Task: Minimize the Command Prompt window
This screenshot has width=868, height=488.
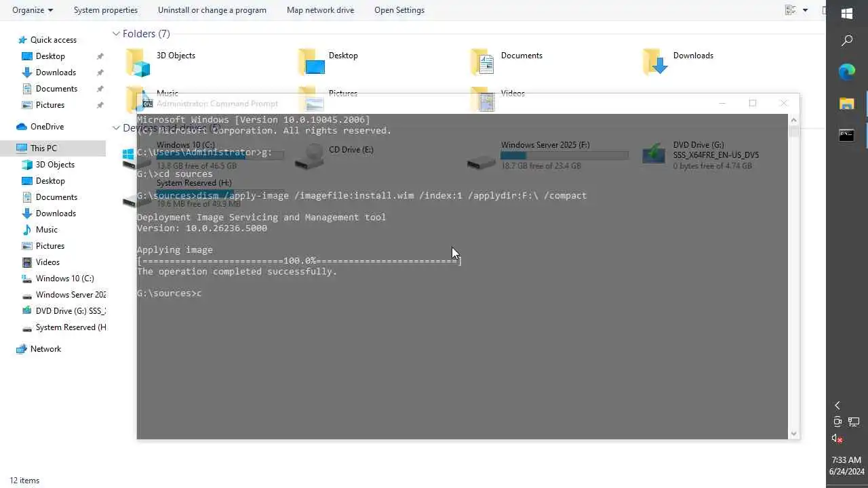Action: [722, 103]
